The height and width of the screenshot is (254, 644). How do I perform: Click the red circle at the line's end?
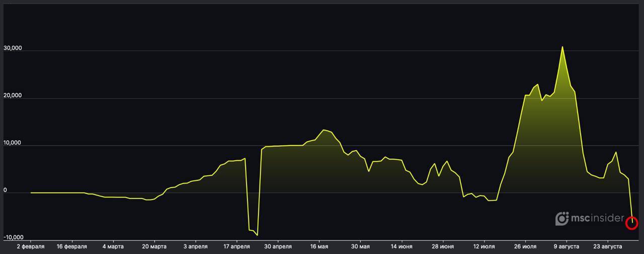[632, 223]
